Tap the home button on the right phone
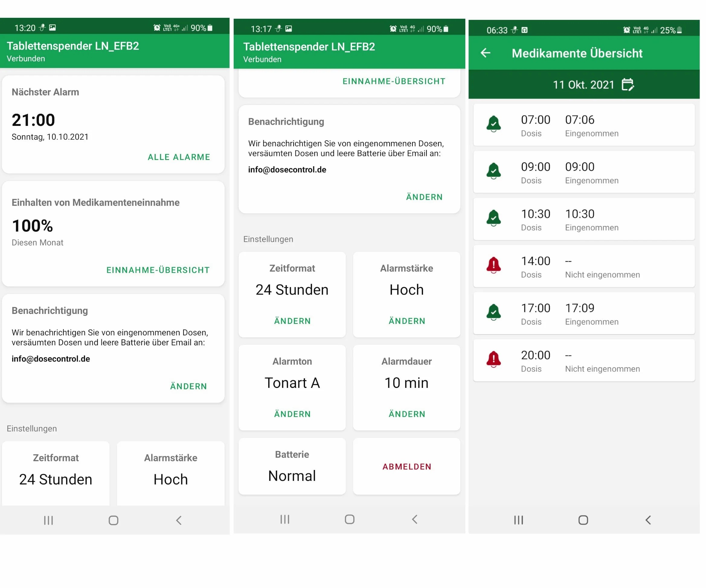This screenshot has width=706, height=588. pyautogui.click(x=583, y=520)
